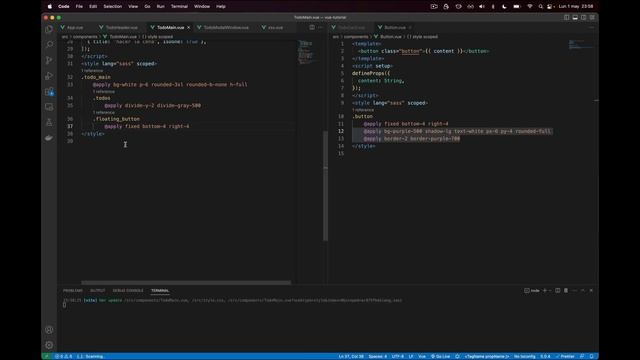
Task: Click the remote window status bar icon
Action: coord(47,356)
